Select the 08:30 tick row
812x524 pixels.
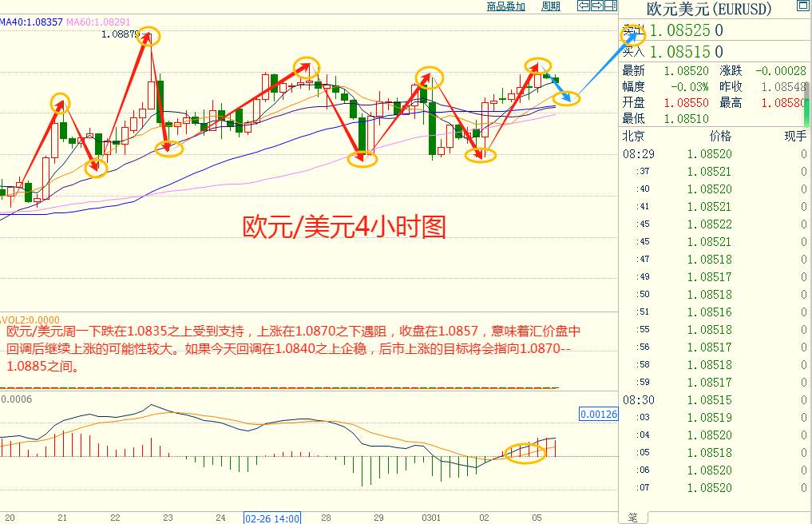coord(715,400)
